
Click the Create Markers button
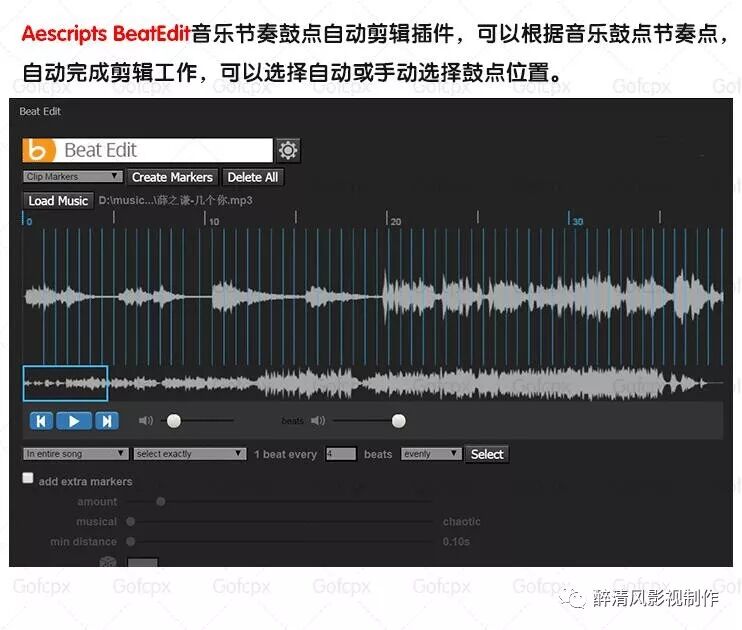[x=172, y=177]
